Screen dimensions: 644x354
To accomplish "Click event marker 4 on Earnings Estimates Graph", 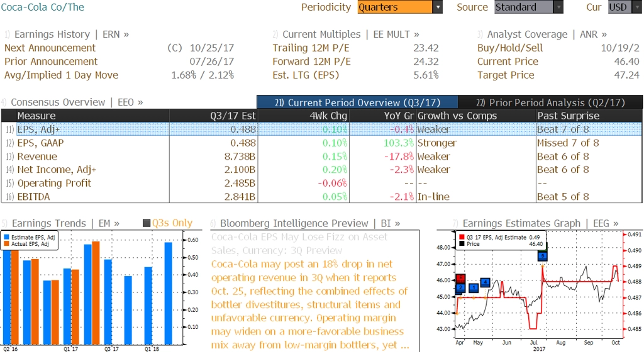I will pyautogui.click(x=486, y=282).
